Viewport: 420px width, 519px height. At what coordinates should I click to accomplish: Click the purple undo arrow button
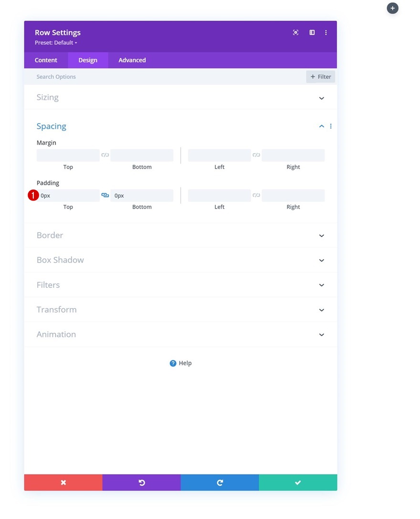tap(141, 482)
